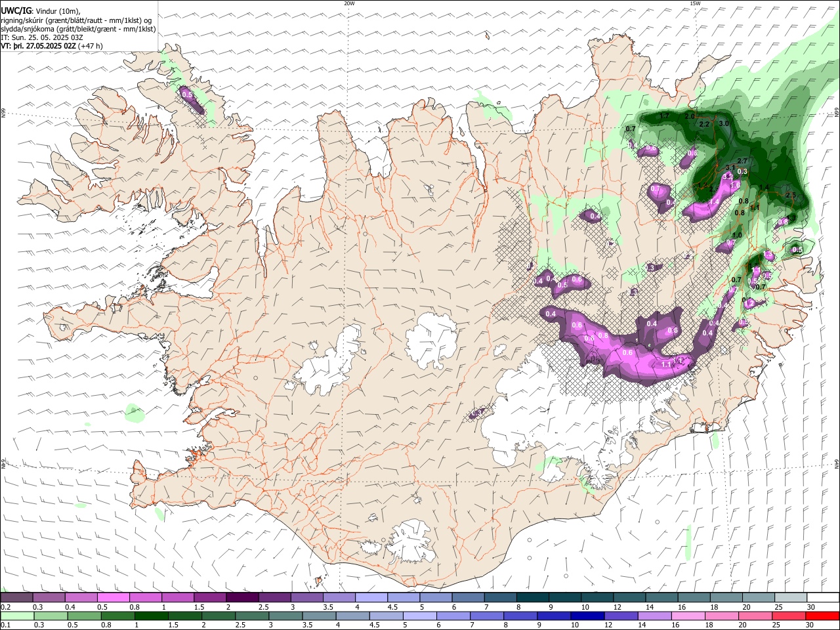Click the pale green 0.1–0.3 rain legend swatch

pos(16,616)
